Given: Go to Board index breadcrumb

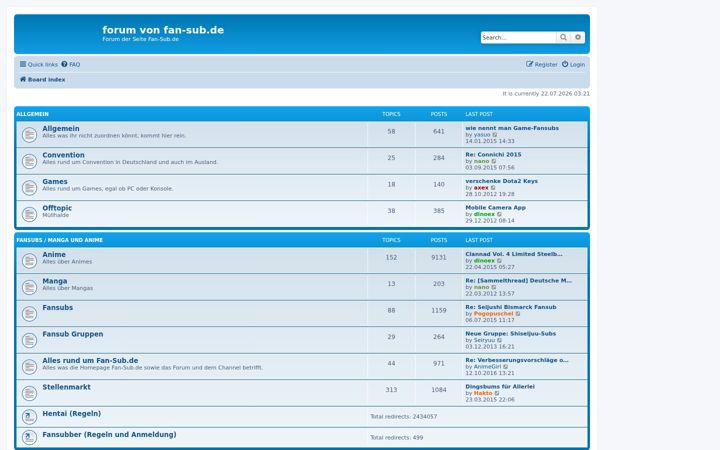Looking at the screenshot, I should point(42,79).
